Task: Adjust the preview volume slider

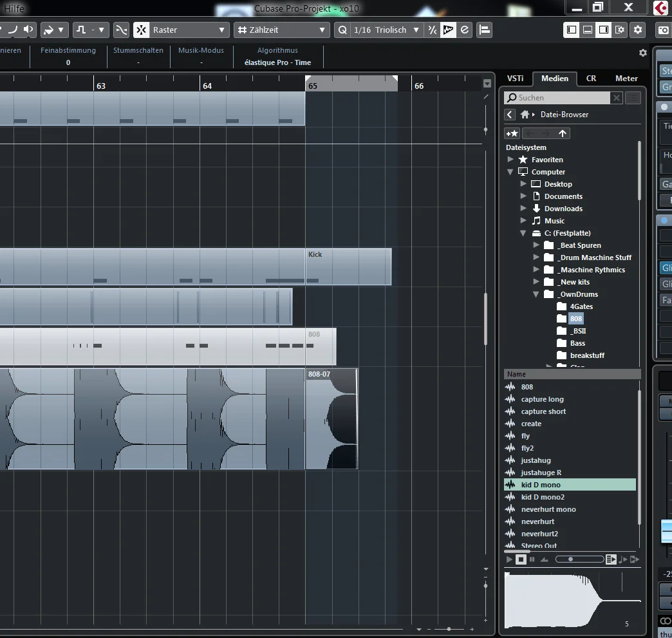Action: 579,559
